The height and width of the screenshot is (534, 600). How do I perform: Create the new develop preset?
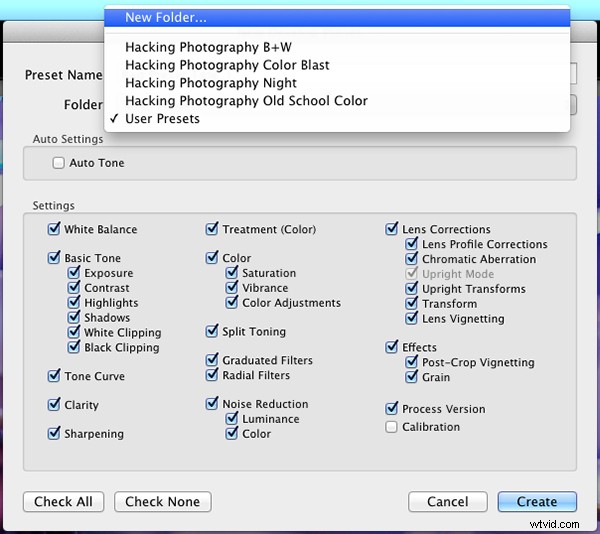(537, 501)
